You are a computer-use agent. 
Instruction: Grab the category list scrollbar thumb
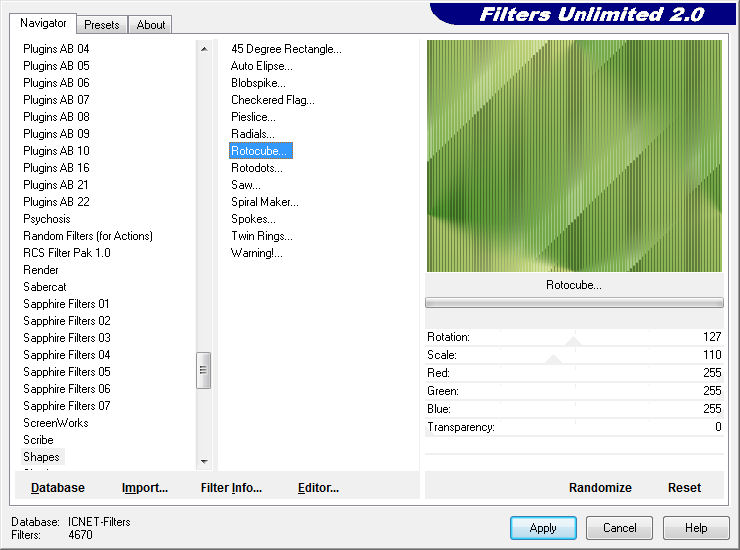(x=203, y=370)
